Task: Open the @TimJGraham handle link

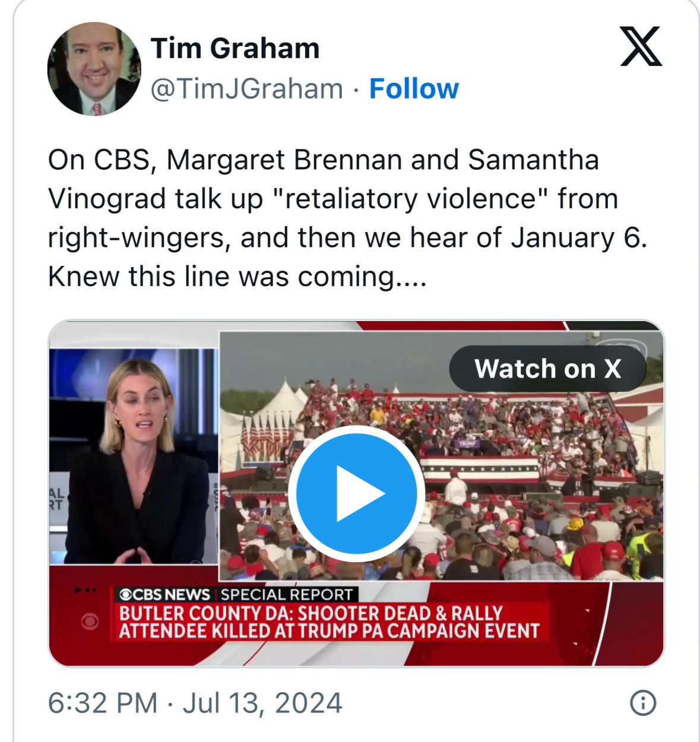Action: point(247,89)
